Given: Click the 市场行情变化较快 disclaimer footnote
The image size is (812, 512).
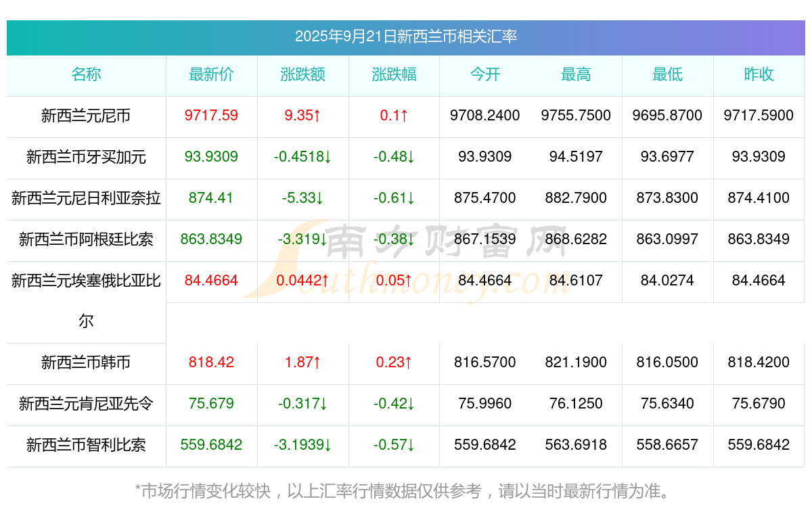Looking at the screenshot, I should 406,491.
